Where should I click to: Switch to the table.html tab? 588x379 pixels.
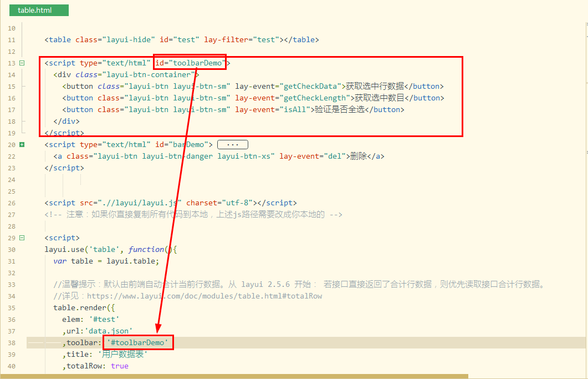pyautogui.click(x=39, y=10)
